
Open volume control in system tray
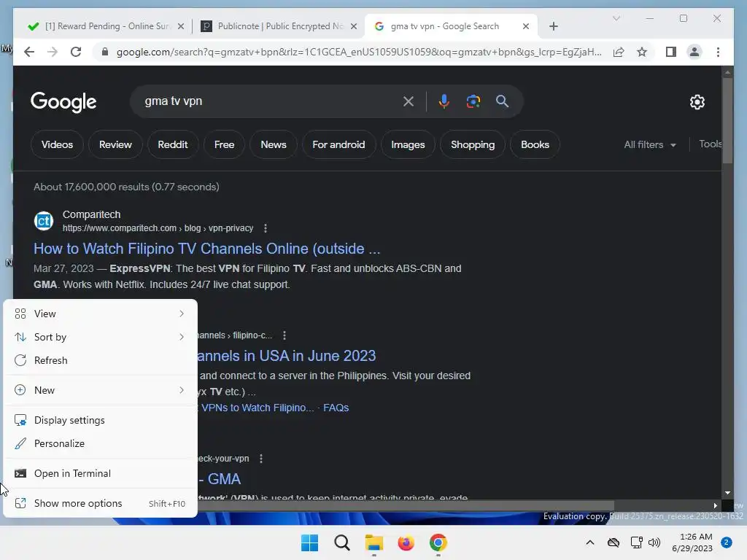654,542
